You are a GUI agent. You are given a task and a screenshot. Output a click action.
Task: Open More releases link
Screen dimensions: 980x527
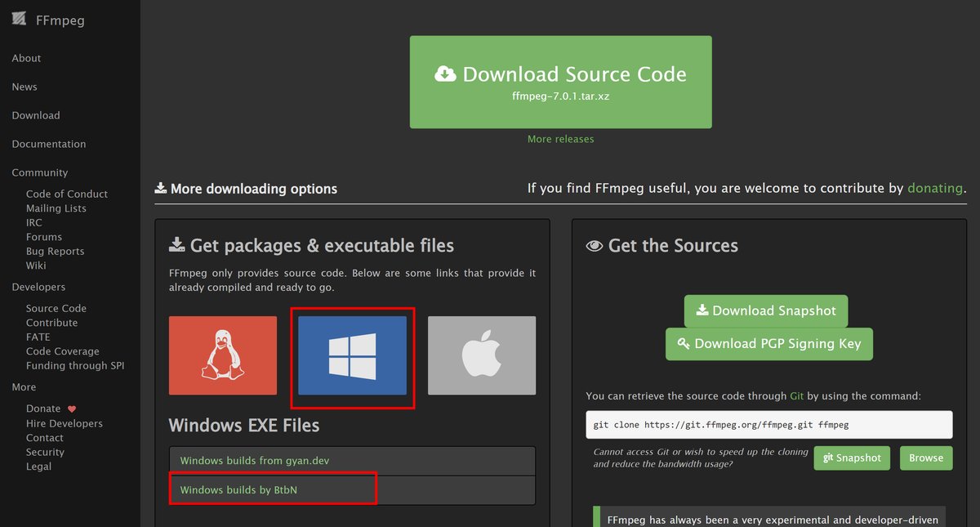(561, 139)
